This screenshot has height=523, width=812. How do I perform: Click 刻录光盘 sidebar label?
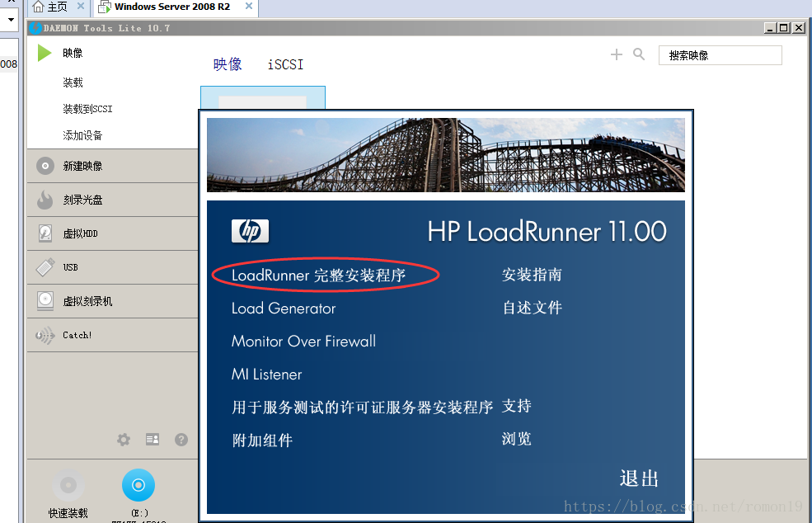pyautogui.click(x=82, y=200)
